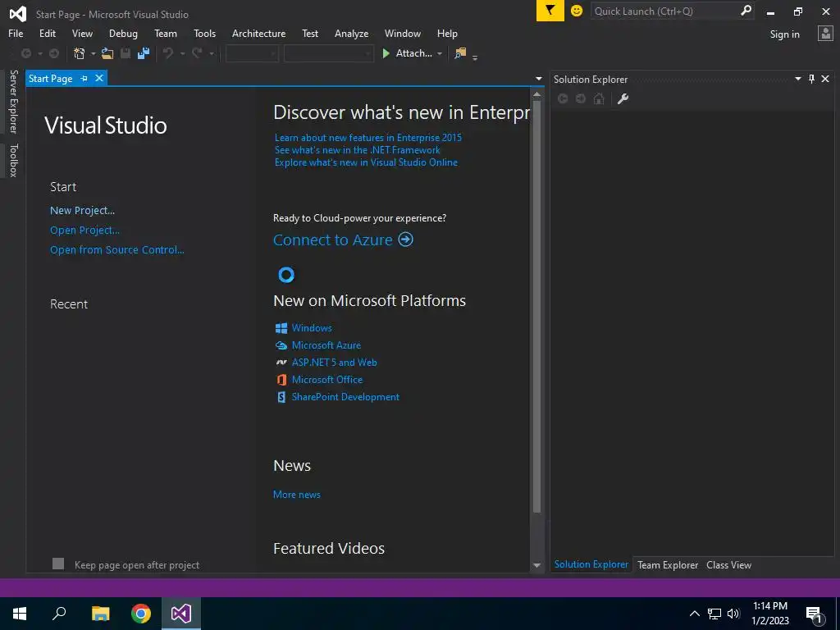Click the notifications flag icon

point(550,11)
